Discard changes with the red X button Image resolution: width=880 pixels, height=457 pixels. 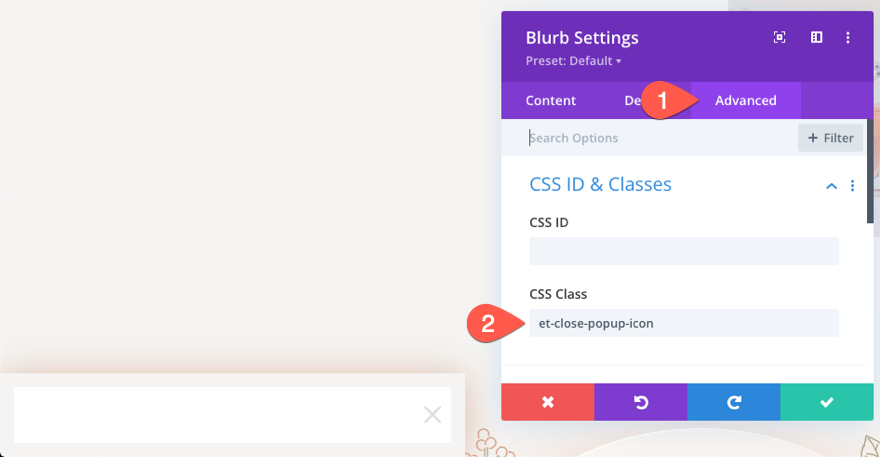pyautogui.click(x=548, y=402)
